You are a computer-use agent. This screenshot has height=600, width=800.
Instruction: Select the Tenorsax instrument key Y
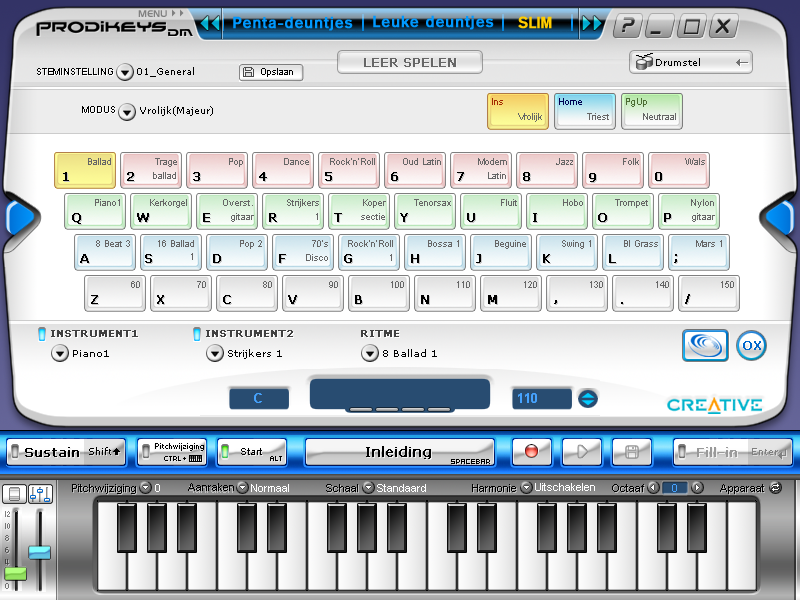point(425,211)
